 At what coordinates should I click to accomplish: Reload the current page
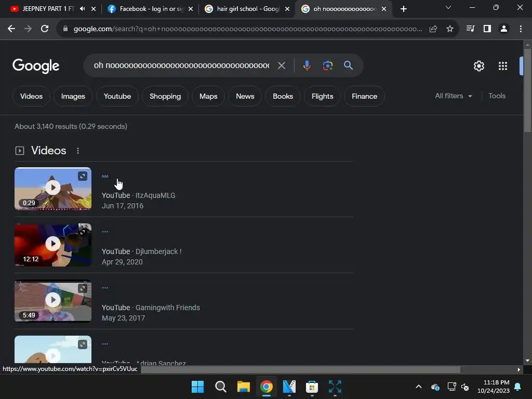point(45,29)
